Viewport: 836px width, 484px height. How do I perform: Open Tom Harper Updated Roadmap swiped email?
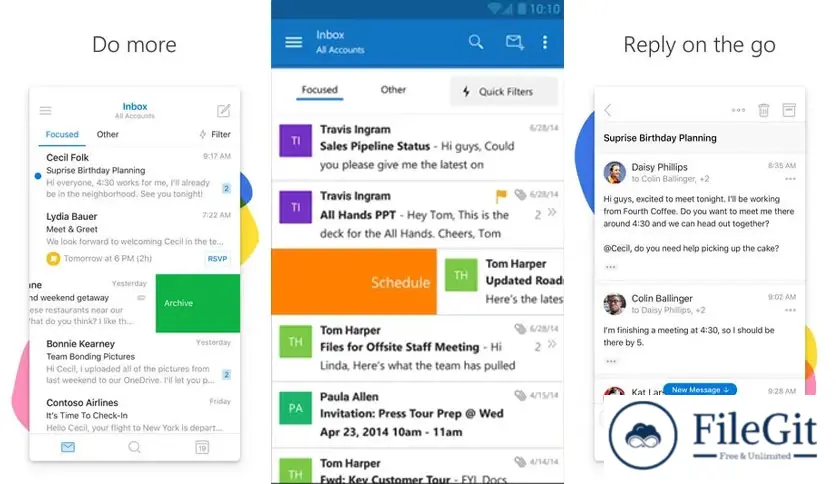click(500, 281)
